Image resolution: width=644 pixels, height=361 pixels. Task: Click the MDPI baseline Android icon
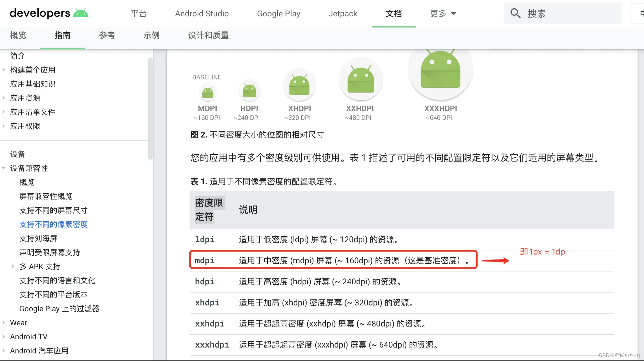(208, 93)
